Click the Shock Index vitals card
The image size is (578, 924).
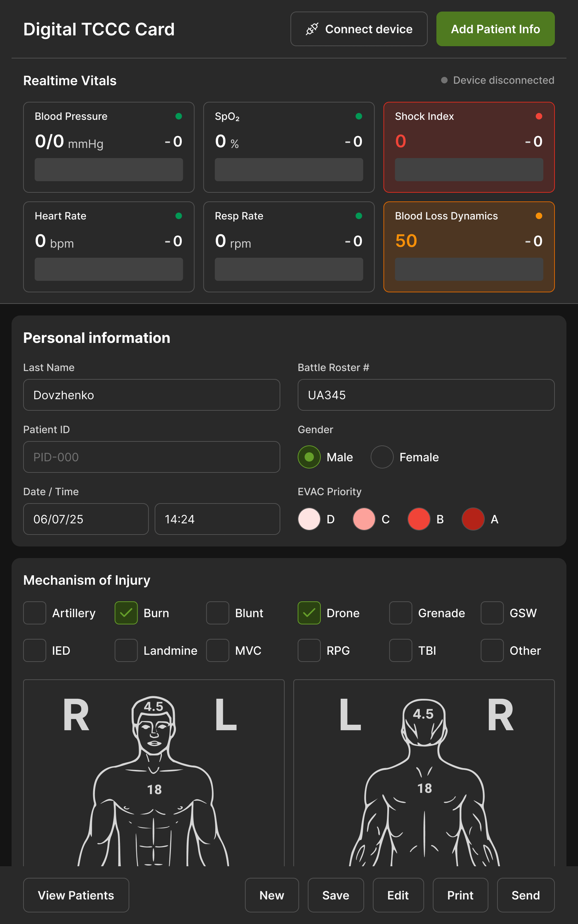click(469, 147)
